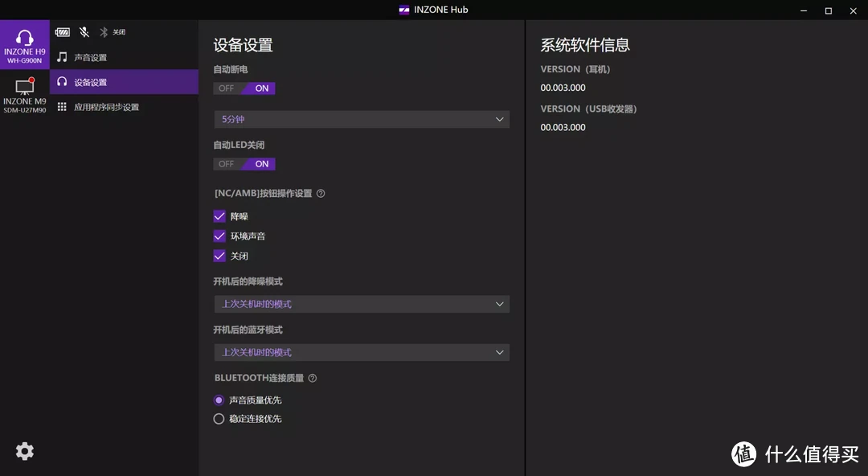Click headset version number under VERSION（耳机）
The height and width of the screenshot is (476, 868).
(563, 88)
